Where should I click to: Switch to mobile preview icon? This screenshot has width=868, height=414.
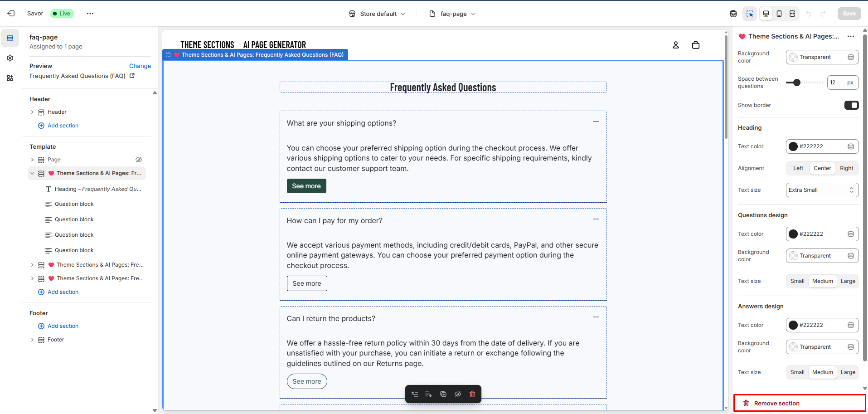click(x=779, y=14)
